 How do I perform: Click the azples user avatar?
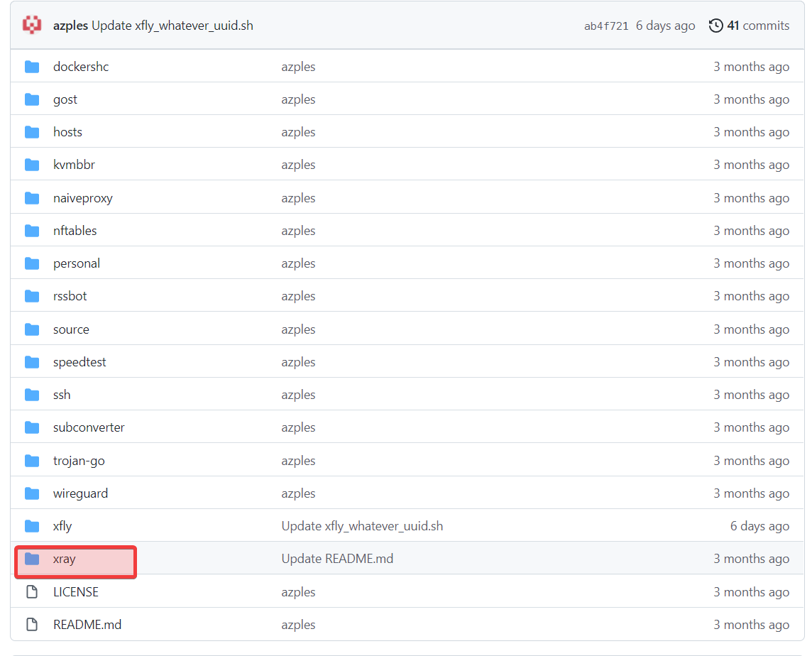pyautogui.click(x=32, y=26)
